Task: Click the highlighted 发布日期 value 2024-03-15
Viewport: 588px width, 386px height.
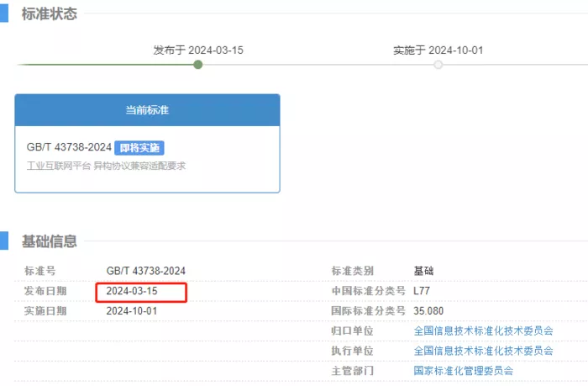Action: coord(132,291)
